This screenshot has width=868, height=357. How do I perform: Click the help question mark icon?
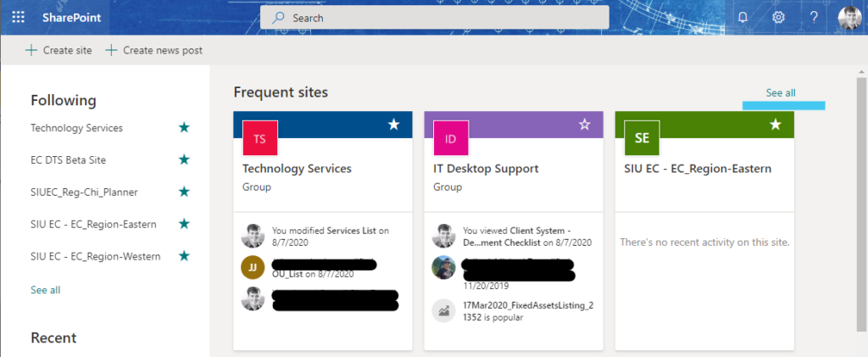(x=814, y=17)
